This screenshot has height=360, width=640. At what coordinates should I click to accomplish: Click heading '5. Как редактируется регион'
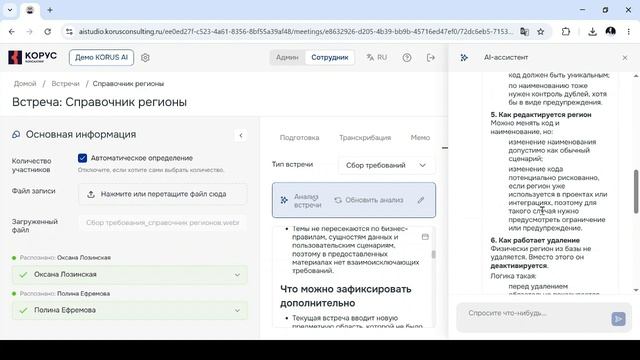pyautogui.click(x=541, y=115)
